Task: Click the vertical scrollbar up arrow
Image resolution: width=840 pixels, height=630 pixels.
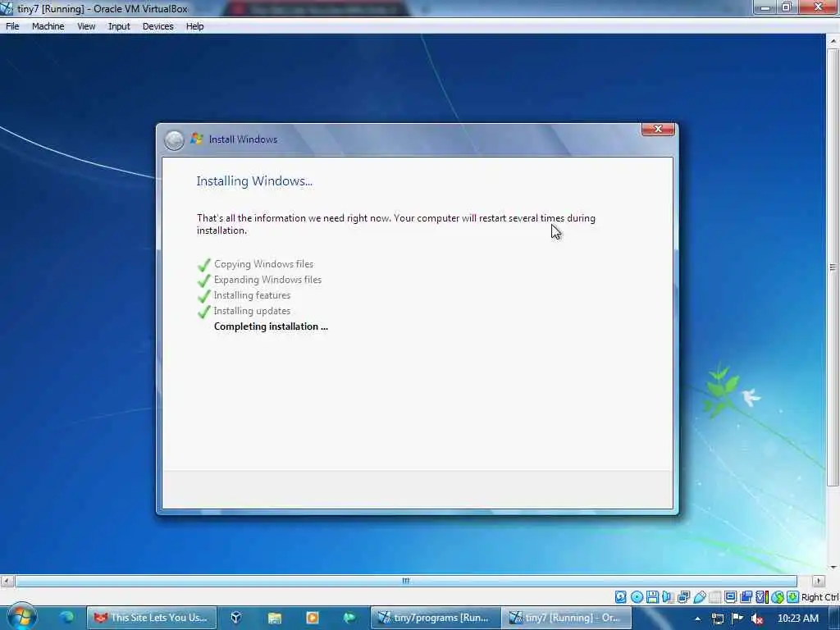Action: point(833,41)
